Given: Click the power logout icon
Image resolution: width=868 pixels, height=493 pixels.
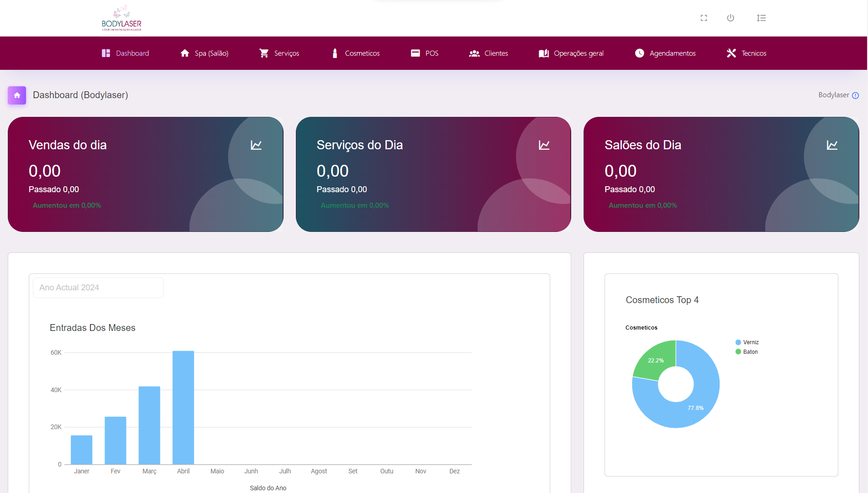Looking at the screenshot, I should pyautogui.click(x=731, y=18).
